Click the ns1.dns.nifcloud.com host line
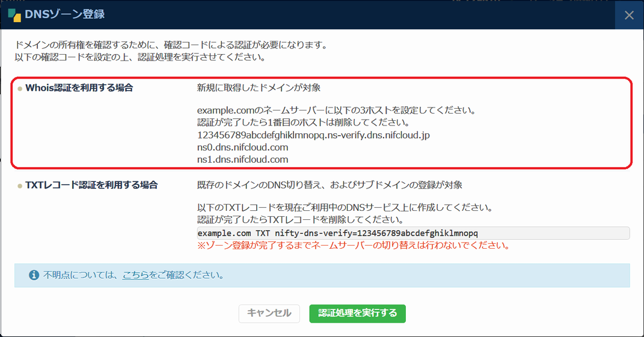This screenshot has width=644, height=337. coord(242,160)
